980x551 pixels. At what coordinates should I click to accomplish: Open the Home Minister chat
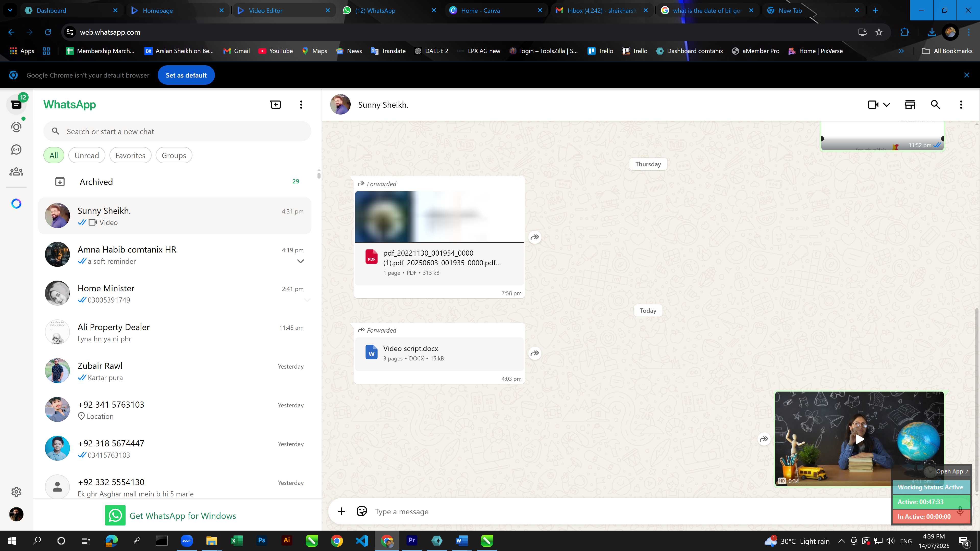click(x=175, y=294)
